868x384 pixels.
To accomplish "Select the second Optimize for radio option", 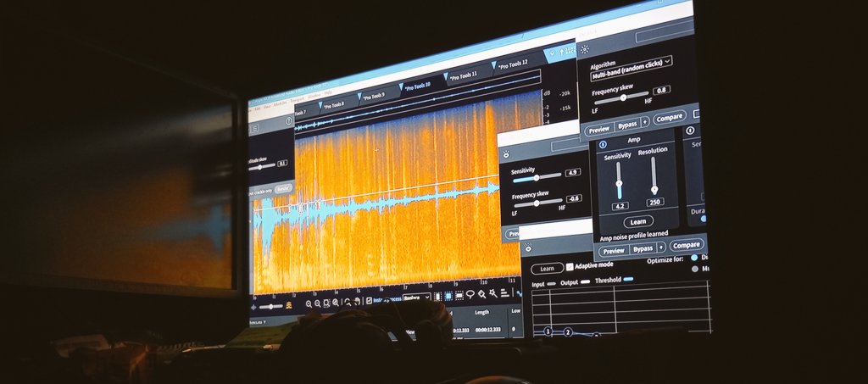I will (694, 269).
